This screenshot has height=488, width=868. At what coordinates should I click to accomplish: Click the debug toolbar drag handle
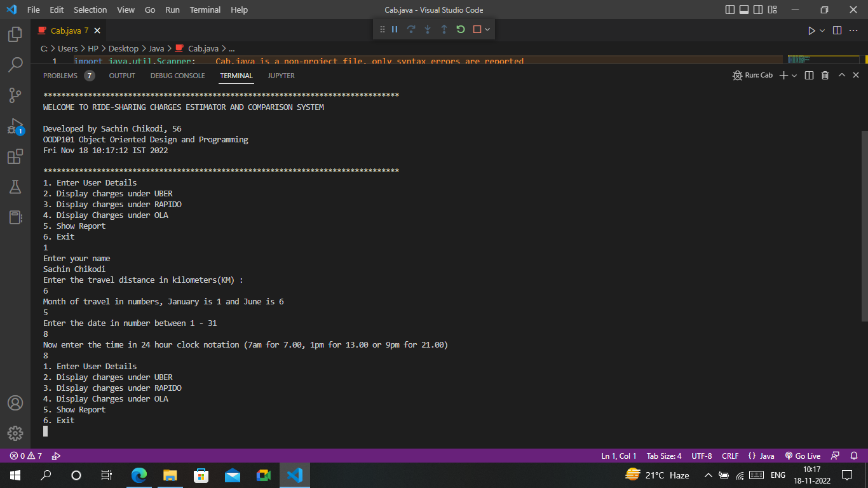pos(382,29)
